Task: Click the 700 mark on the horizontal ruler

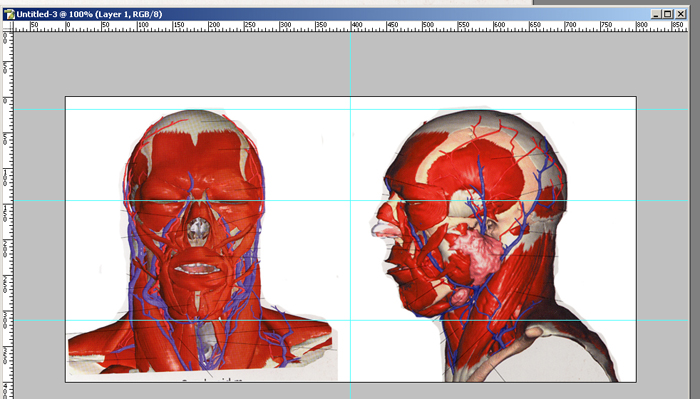Action: pos(571,25)
